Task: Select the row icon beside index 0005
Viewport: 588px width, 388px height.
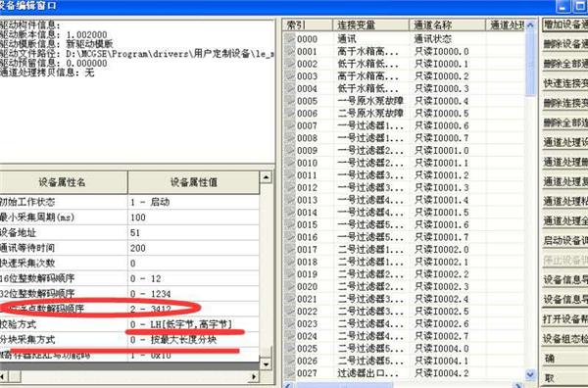Action: tap(289, 101)
